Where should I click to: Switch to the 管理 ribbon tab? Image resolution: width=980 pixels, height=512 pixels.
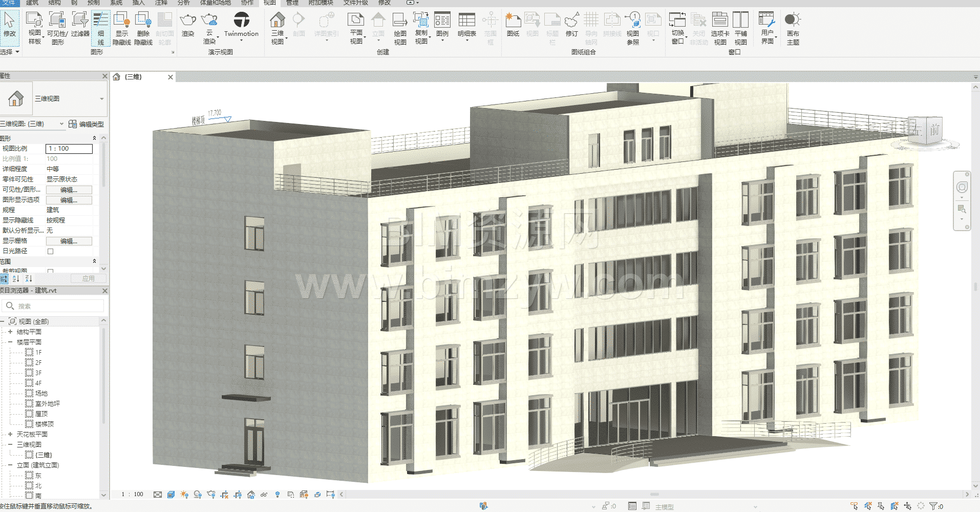pyautogui.click(x=292, y=3)
